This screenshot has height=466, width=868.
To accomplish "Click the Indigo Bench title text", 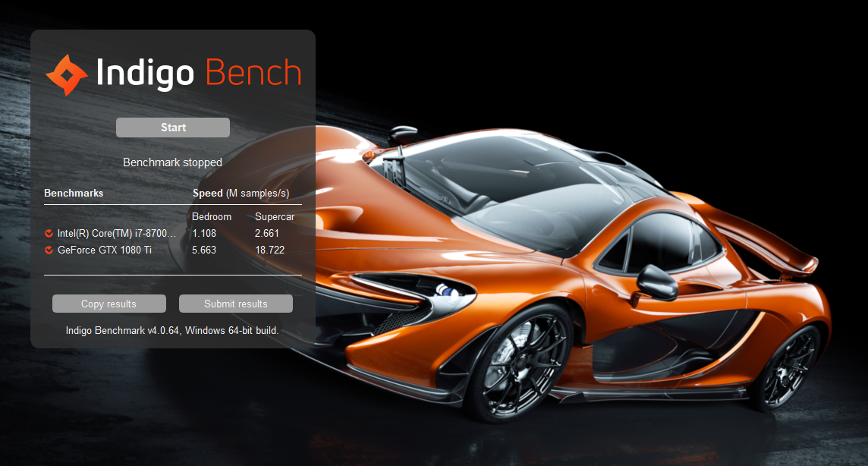I will click(x=199, y=74).
